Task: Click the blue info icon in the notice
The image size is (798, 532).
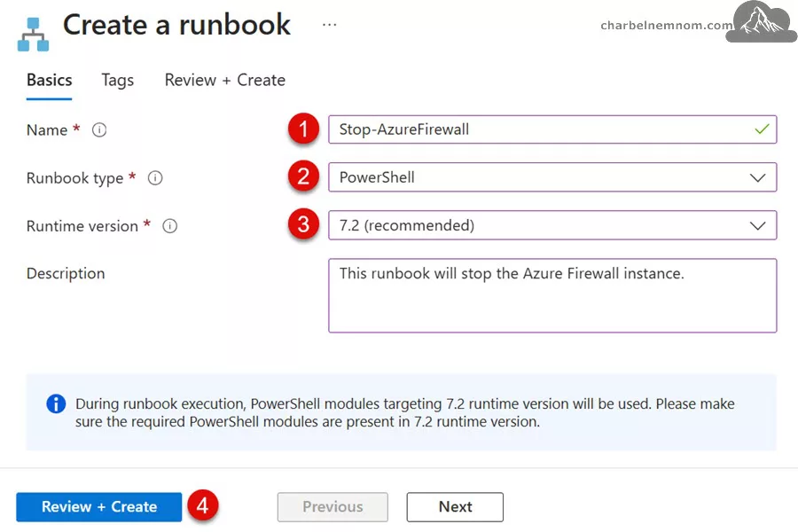Action: pyautogui.click(x=56, y=403)
